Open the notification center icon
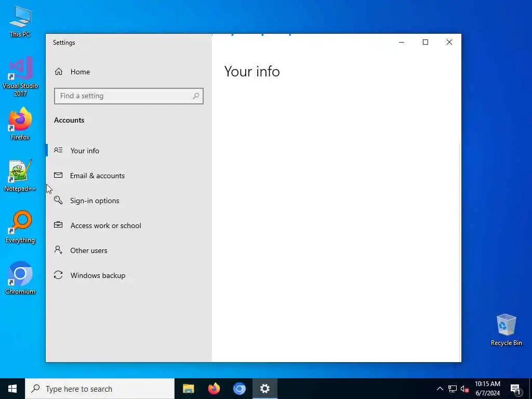Image resolution: width=532 pixels, height=399 pixels. point(515,389)
